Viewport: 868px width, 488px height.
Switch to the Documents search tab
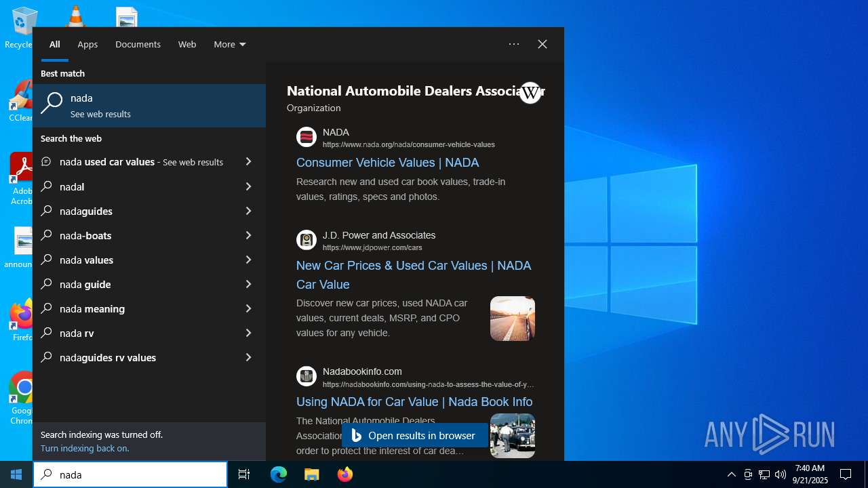(x=138, y=44)
